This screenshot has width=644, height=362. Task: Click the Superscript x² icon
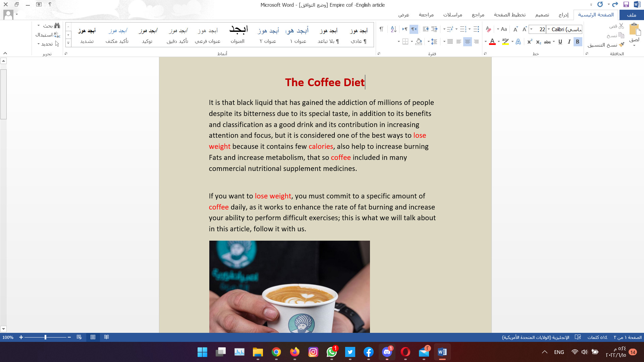[x=530, y=42]
